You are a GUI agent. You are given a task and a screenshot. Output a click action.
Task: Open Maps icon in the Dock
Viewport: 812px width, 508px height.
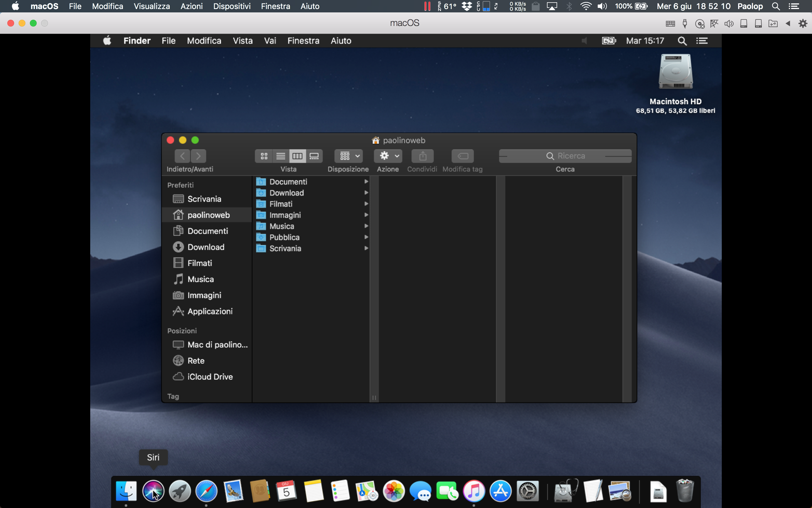pyautogui.click(x=367, y=491)
